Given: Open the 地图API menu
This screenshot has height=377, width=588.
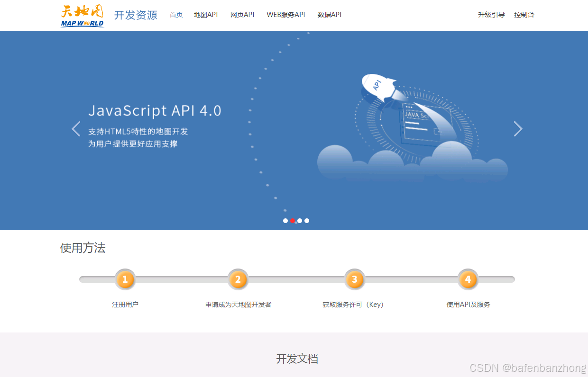Looking at the screenshot, I should click(206, 15).
